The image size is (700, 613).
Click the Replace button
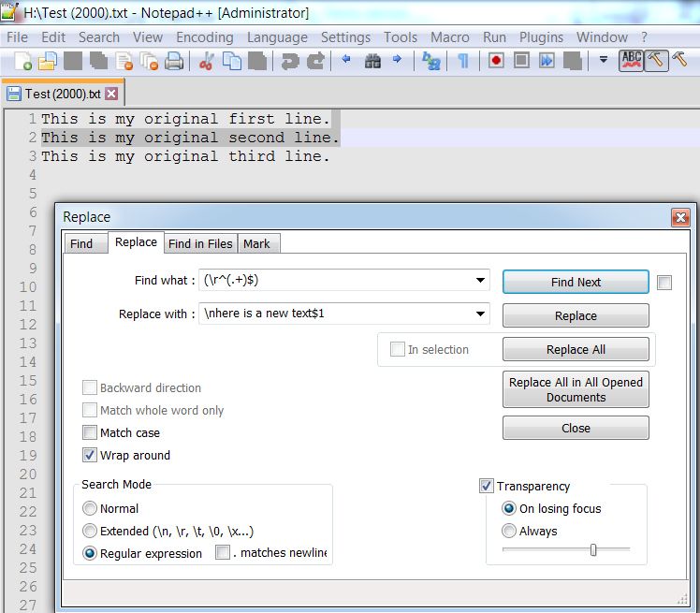click(x=576, y=315)
